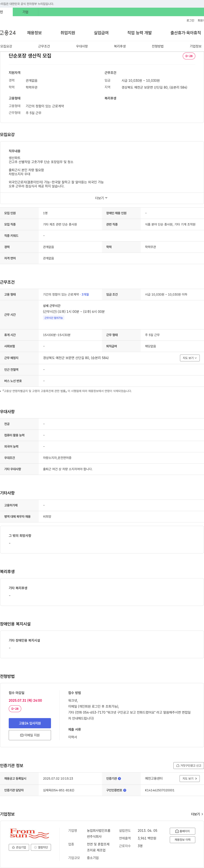The width and height of the screenshot is (204, 868).
Task: Open the 기업 tab at top
Action: (25, 12)
